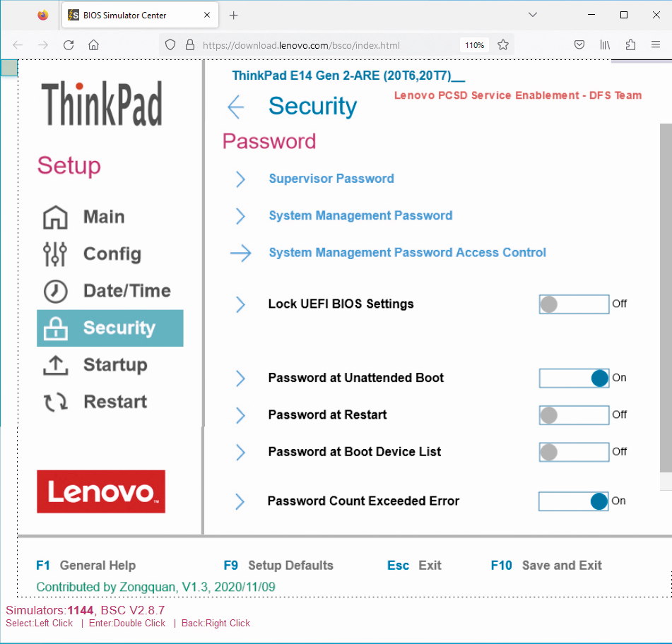Expand Password at Restart chevron
The width and height of the screenshot is (672, 644).
click(240, 415)
